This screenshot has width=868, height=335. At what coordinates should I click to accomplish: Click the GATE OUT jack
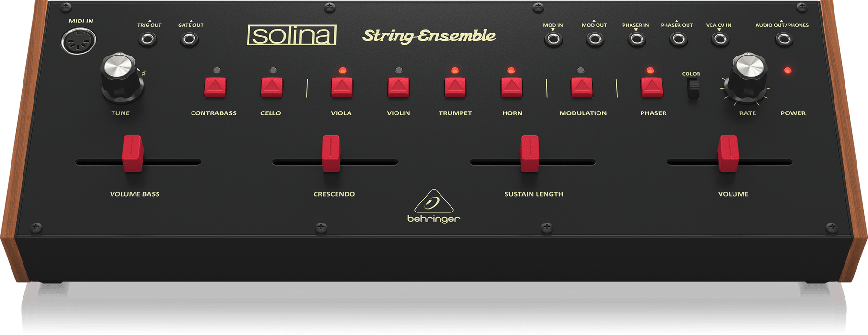(190, 39)
